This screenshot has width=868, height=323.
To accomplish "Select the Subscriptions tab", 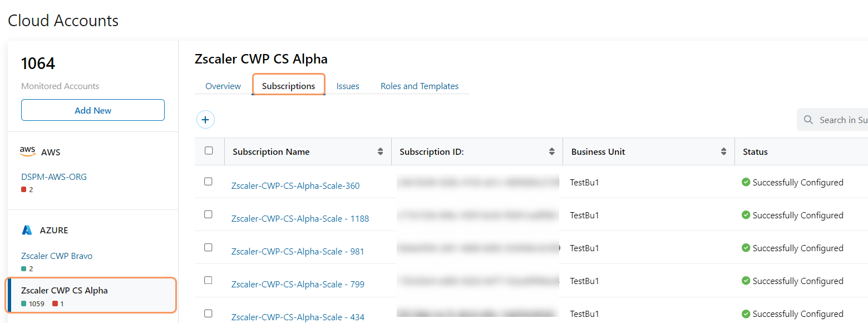I will tap(288, 86).
